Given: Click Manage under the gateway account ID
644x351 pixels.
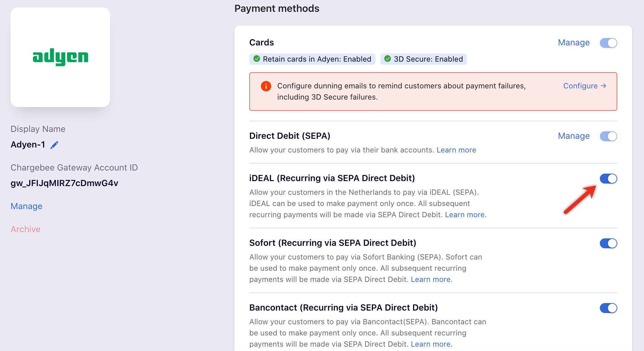Looking at the screenshot, I should (26, 206).
